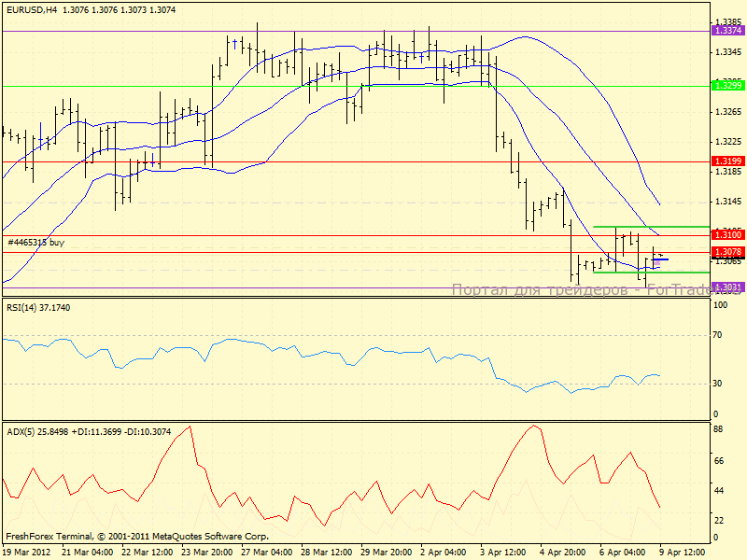Click the red 1.3078 current price tag
The width and height of the screenshot is (747, 560).
click(x=727, y=252)
